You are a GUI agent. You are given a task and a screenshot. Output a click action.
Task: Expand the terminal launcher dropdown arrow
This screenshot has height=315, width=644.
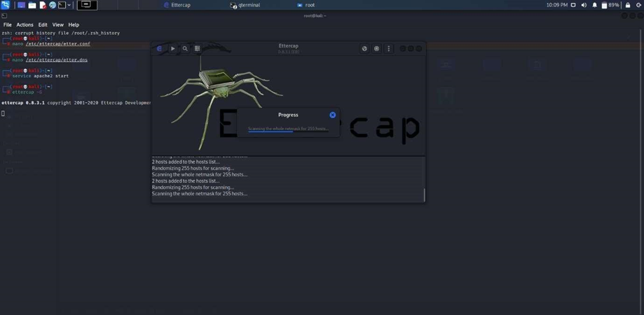click(x=69, y=6)
